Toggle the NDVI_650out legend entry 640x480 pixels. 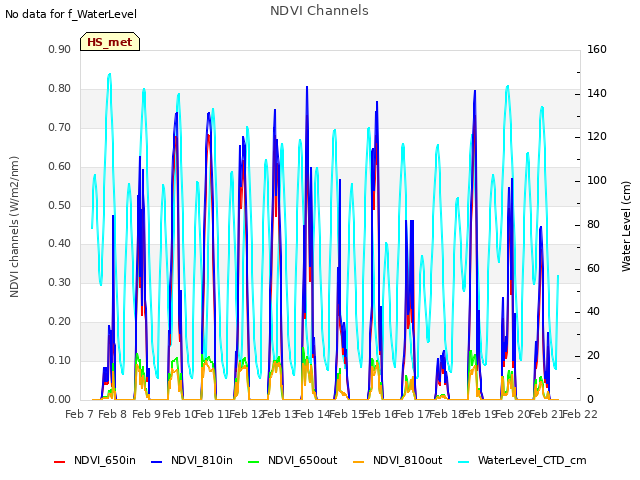click(x=293, y=460)
